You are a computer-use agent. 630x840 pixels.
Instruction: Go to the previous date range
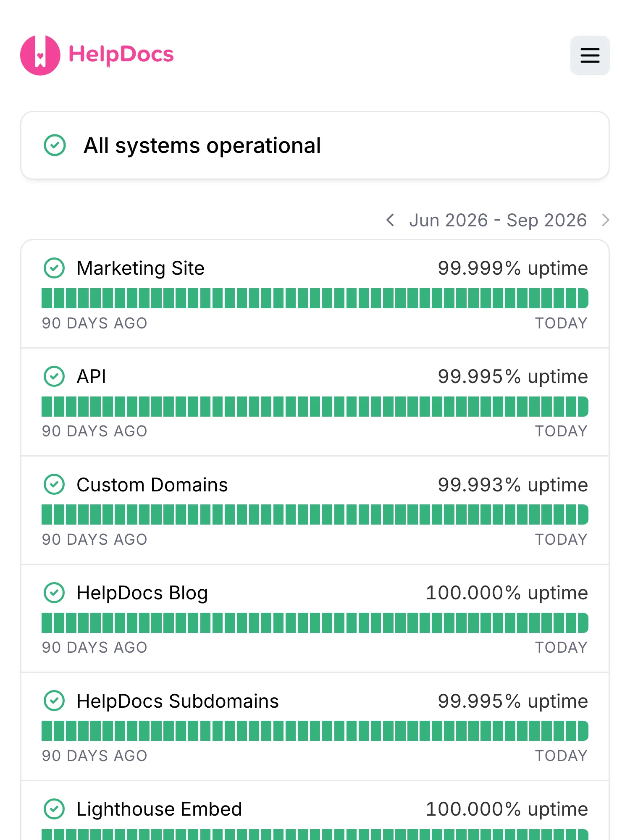[x=390, y=220]
